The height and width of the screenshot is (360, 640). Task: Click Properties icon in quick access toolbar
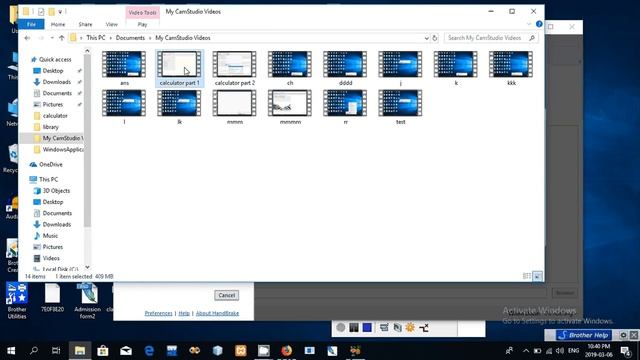pyautogui.click(x=41, y=12)
